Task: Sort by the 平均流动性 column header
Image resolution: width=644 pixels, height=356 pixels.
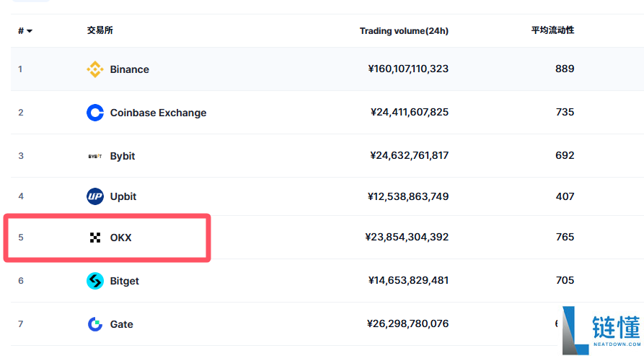Action: pyautogui.click(x=552, y=30)
